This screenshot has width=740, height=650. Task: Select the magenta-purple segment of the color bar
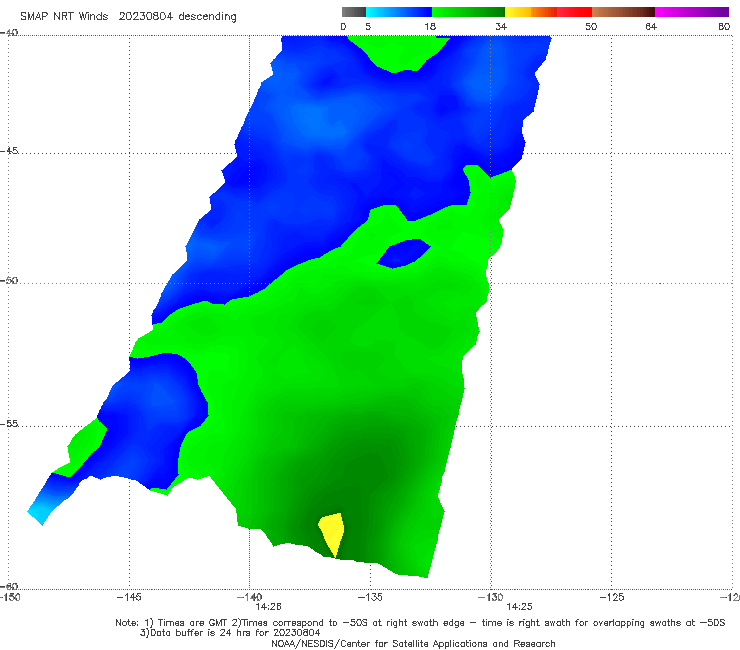coord(692,12)
